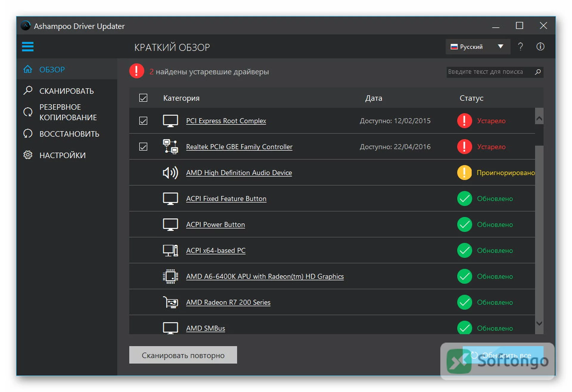Click the monitor icon for PCI Express Root Complex
Screen dimensions: 572x392
coord(170,121)
